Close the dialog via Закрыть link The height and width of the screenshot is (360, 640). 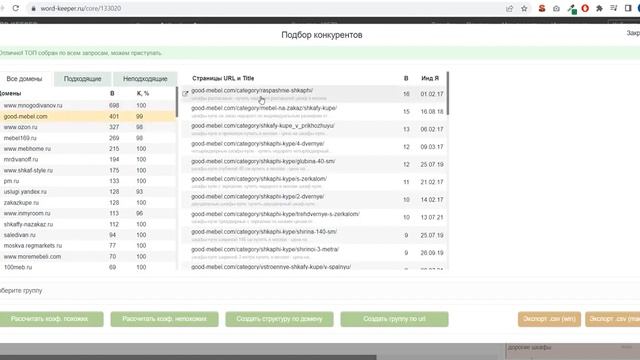click(633, 33)
